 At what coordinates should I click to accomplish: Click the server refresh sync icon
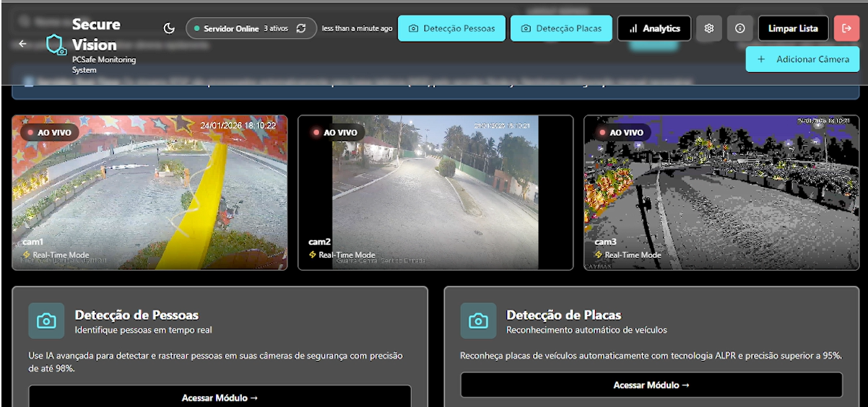click(301, 28)
